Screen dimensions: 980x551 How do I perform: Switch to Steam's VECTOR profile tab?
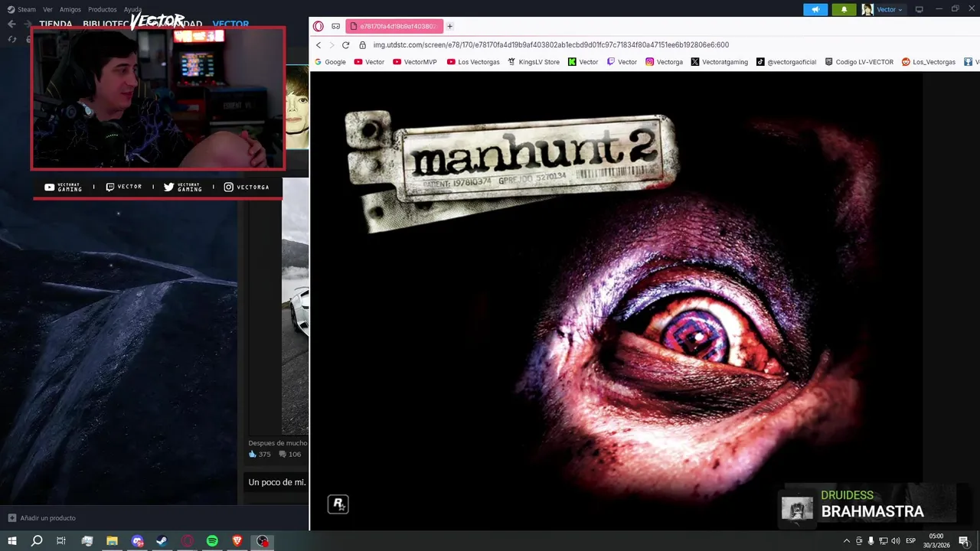pyautogui.click(x=230, y=24)
